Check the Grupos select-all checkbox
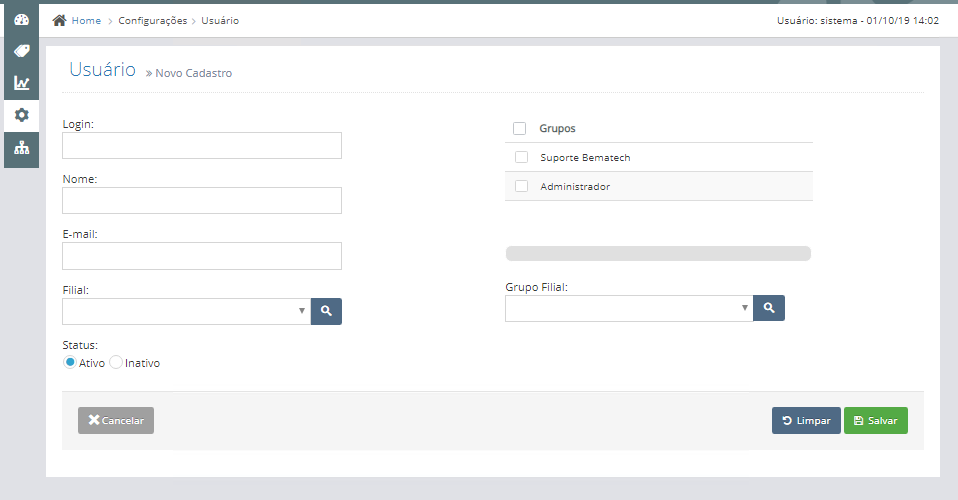 click(519, 128)
